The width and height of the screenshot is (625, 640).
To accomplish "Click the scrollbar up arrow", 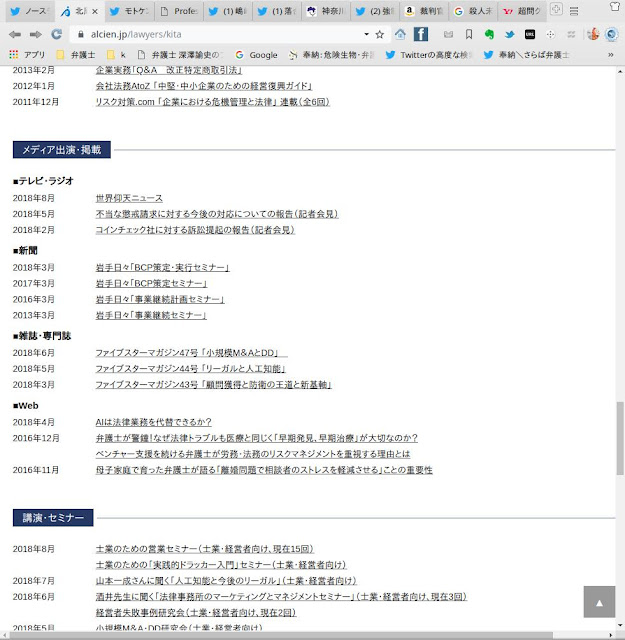I will [x=621, y=71].
